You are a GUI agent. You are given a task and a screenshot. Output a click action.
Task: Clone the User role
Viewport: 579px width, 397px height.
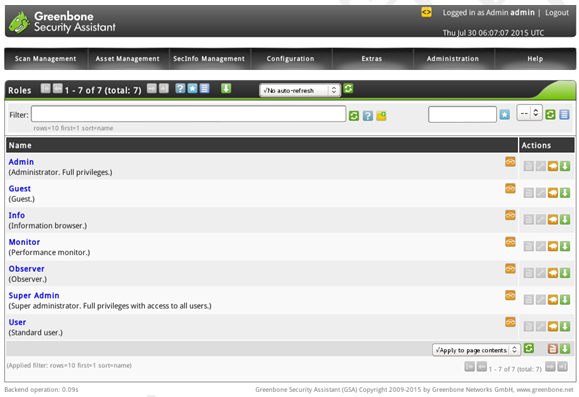click(x=553, y=326)
